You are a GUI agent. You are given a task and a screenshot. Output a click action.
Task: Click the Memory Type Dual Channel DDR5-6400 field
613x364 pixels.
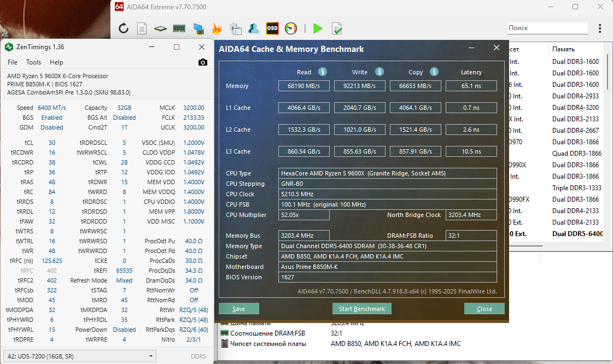(387, 246)
